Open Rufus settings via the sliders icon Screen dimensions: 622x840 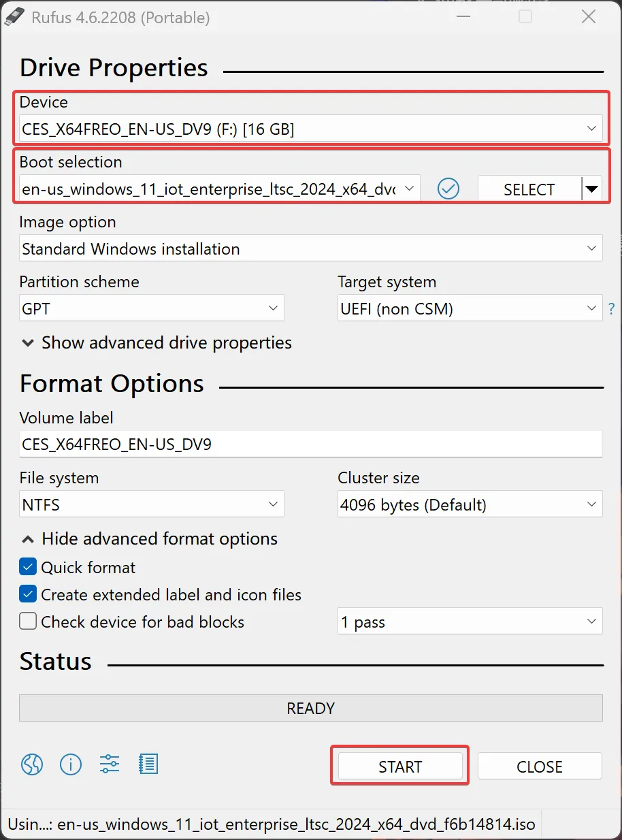109,764
